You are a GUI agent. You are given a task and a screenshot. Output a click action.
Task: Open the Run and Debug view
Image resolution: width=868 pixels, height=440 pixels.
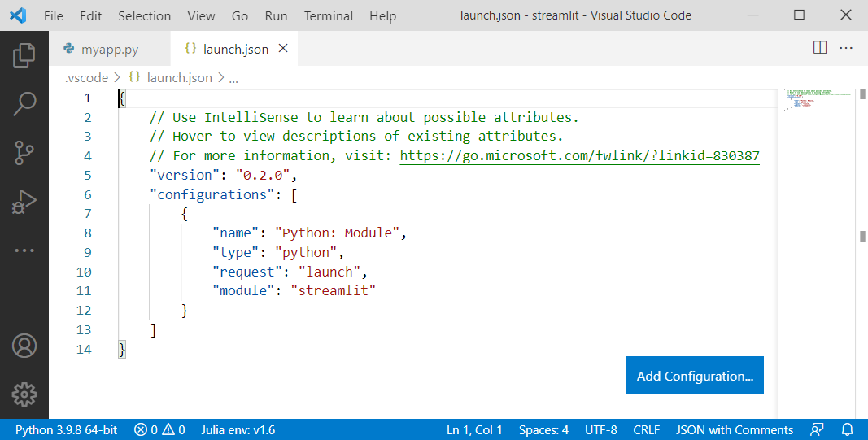pos(24,201)
